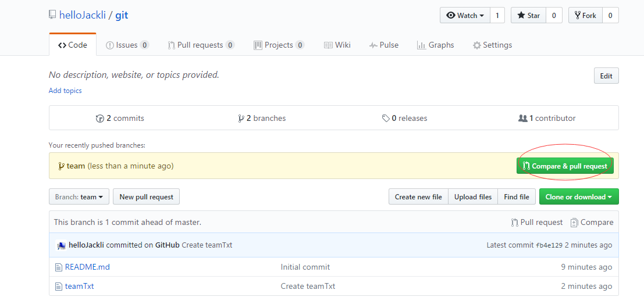Open the Pulse tab
The height and width of the screenshot is (297, 644).
[x=383, y=45]
